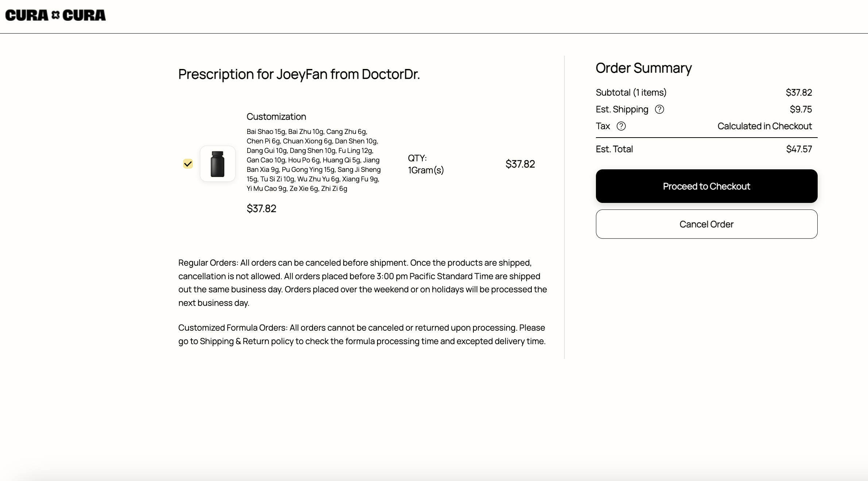
Task: Click the $37.82 price under the ingredient list
Action: pos(261,208)
